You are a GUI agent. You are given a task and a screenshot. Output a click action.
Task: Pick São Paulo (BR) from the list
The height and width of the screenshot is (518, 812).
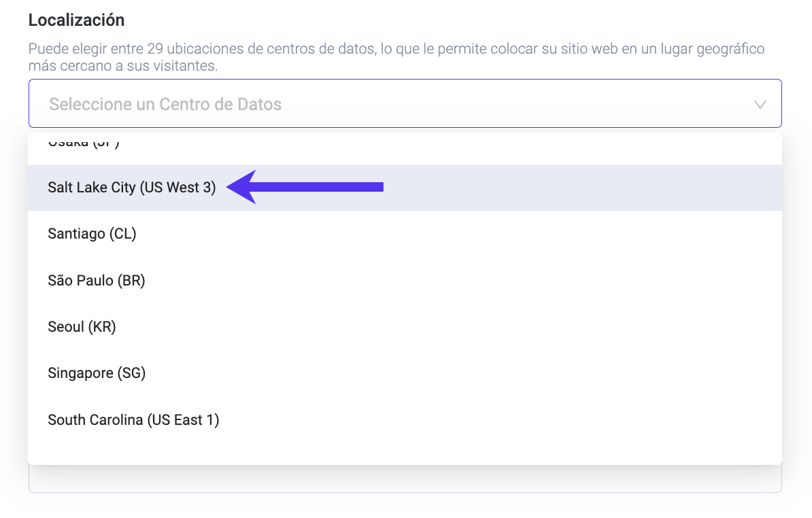pyautogui.click(x=97, y=280)
